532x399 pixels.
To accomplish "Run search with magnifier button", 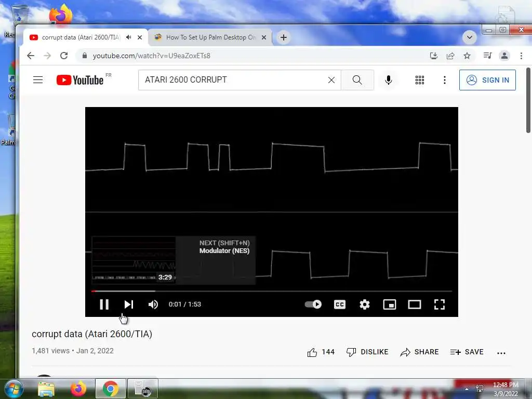I will [x=357, y=80].
